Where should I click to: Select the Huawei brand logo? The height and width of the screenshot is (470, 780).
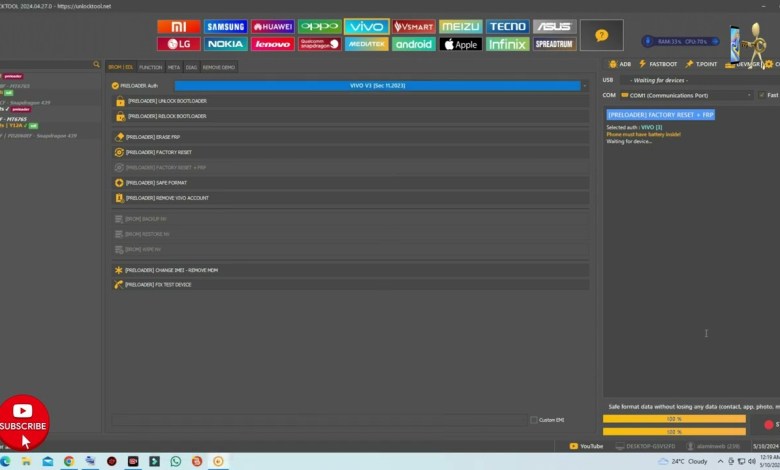273,27
